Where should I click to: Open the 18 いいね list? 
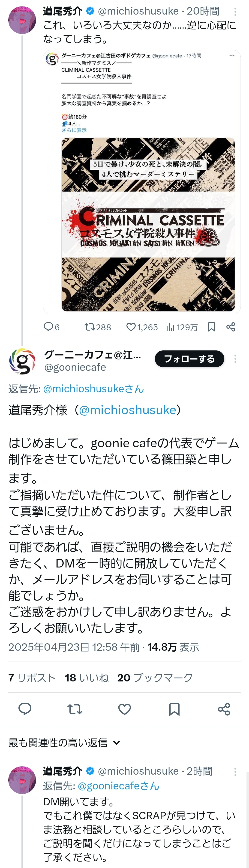tap(87, 678)
